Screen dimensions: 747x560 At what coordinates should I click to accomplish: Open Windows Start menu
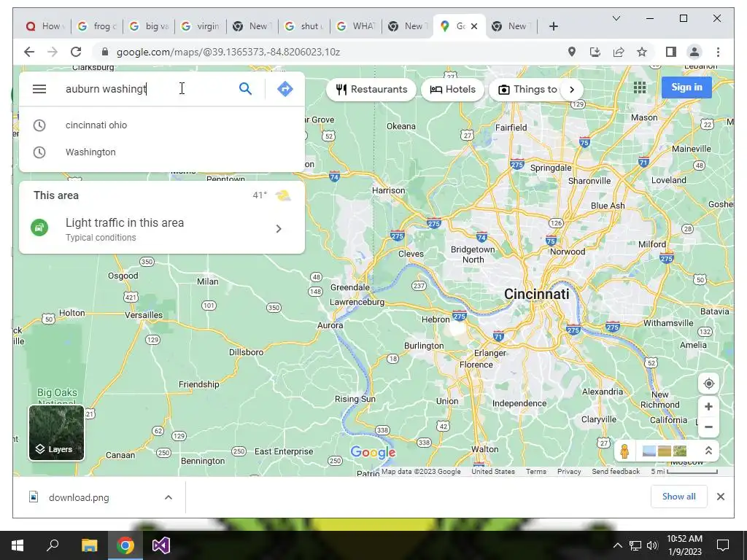coord(18,545)
